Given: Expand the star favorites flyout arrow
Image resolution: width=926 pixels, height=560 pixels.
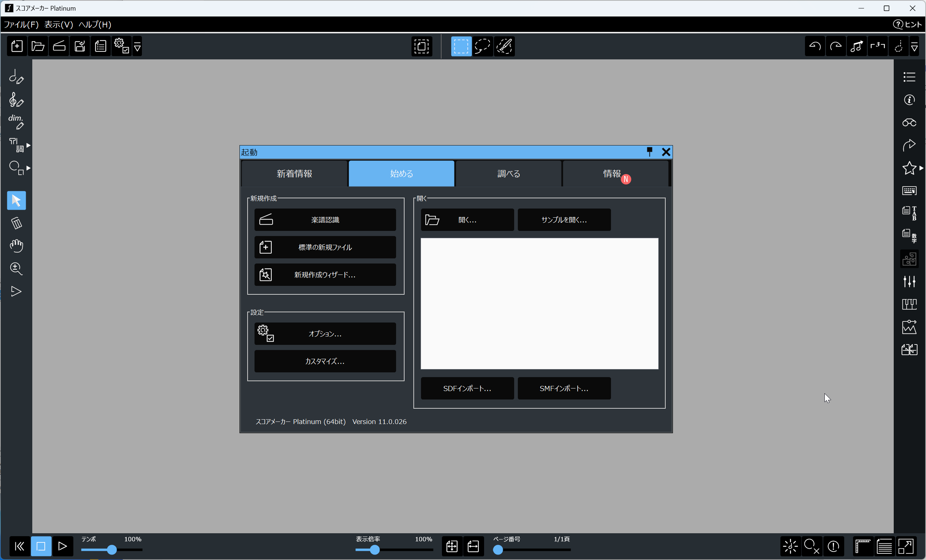Looking at the screenshot, I should pos(922,168).
